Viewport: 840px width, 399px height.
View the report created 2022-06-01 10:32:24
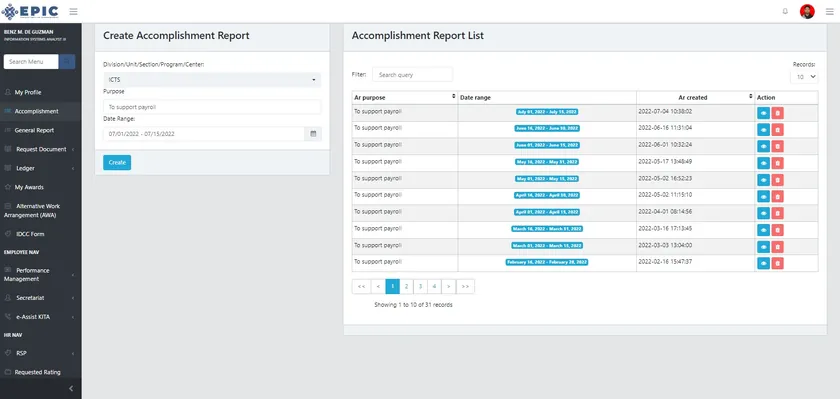(763, 146)
